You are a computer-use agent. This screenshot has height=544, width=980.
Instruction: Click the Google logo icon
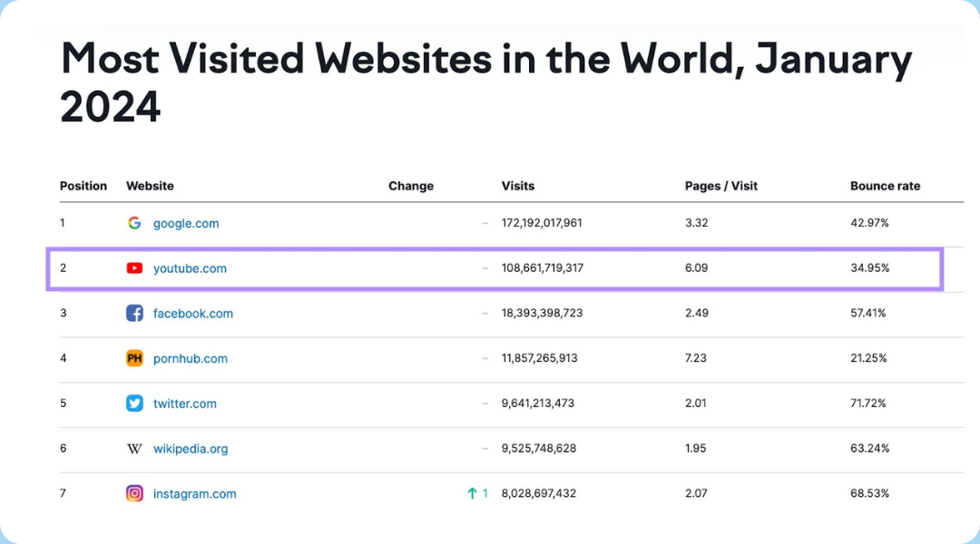pos(134,223)
